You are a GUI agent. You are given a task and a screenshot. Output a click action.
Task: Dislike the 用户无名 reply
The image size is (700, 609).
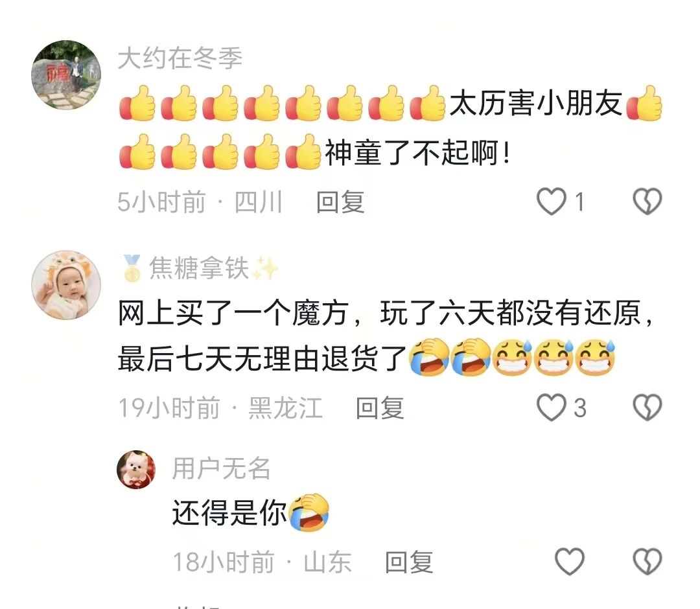click(647, 561)
